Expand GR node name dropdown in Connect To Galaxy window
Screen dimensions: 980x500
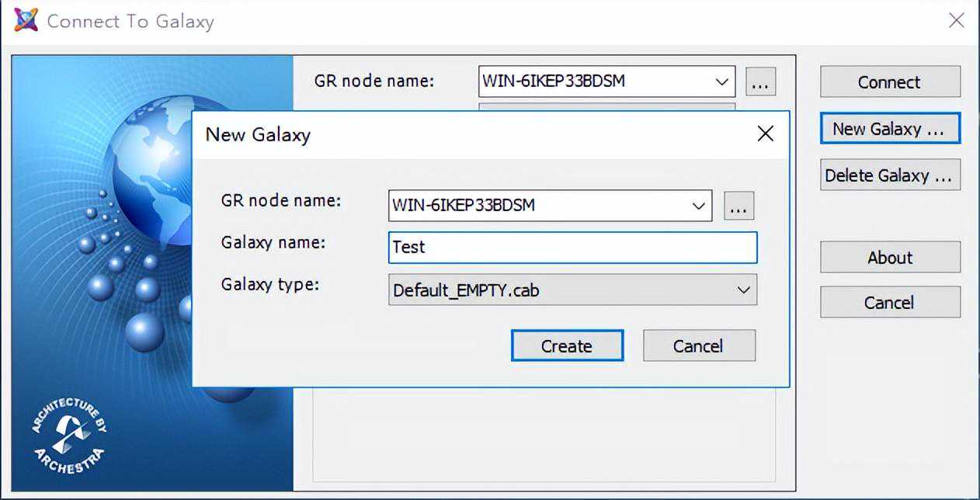(721, 82)
